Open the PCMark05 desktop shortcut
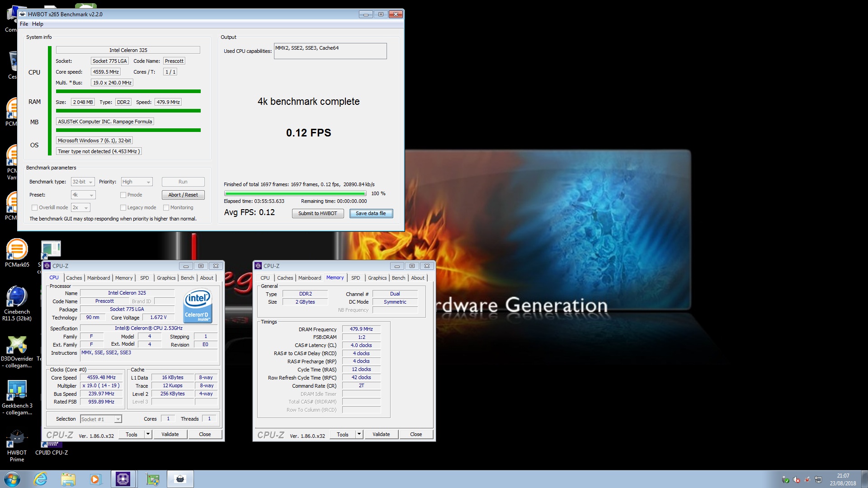Screen dimensions: 868x488 17,253
